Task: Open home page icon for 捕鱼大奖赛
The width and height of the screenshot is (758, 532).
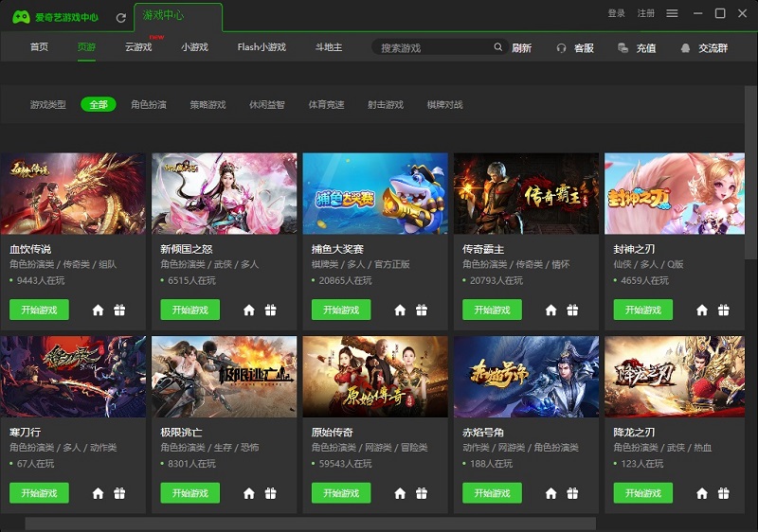Action: pos(400,310)
